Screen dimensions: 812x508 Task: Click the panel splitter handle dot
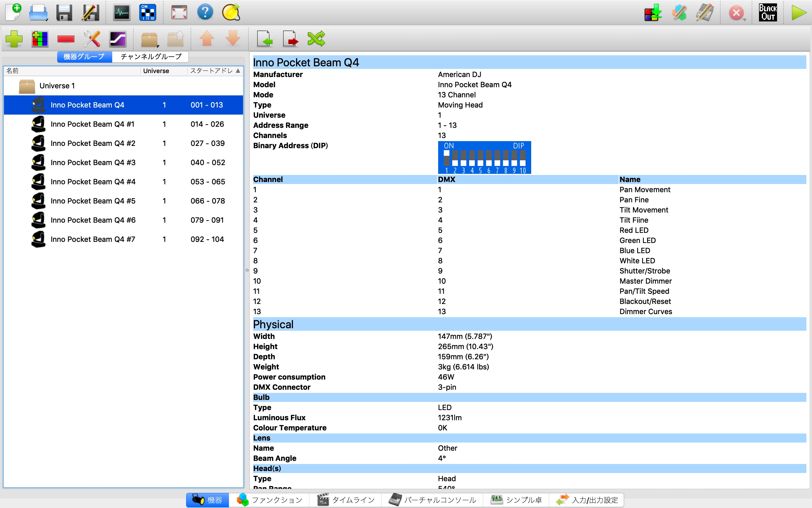coord(247,270)
